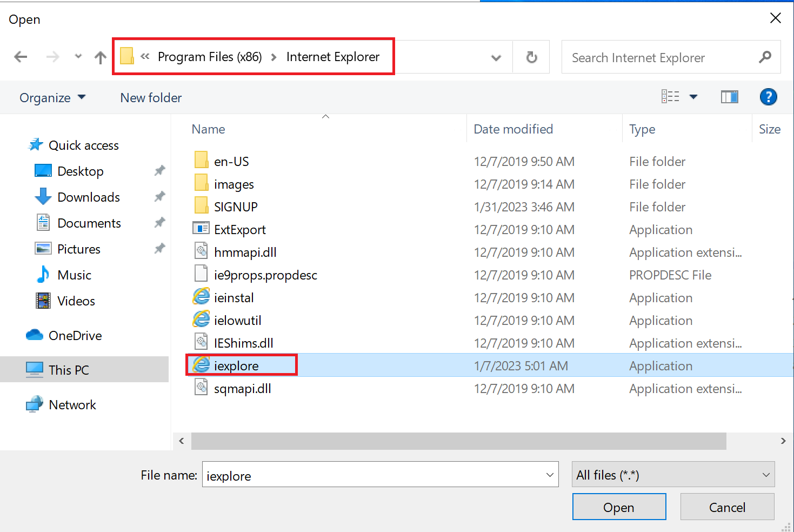Select the SIGNUP folder
This screenshot has width=794, height=532.
pyautogui.click(x=236, y=207)
